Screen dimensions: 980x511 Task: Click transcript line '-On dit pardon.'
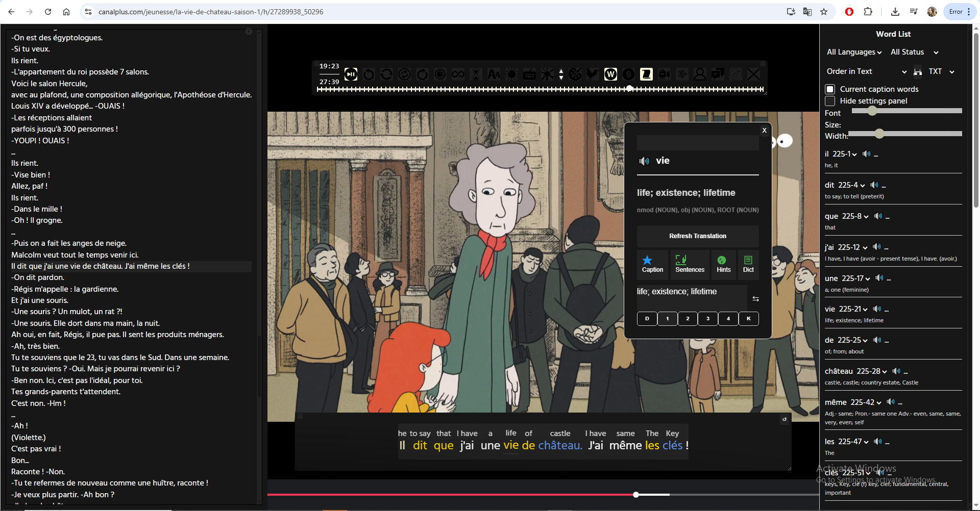[39, 277]
